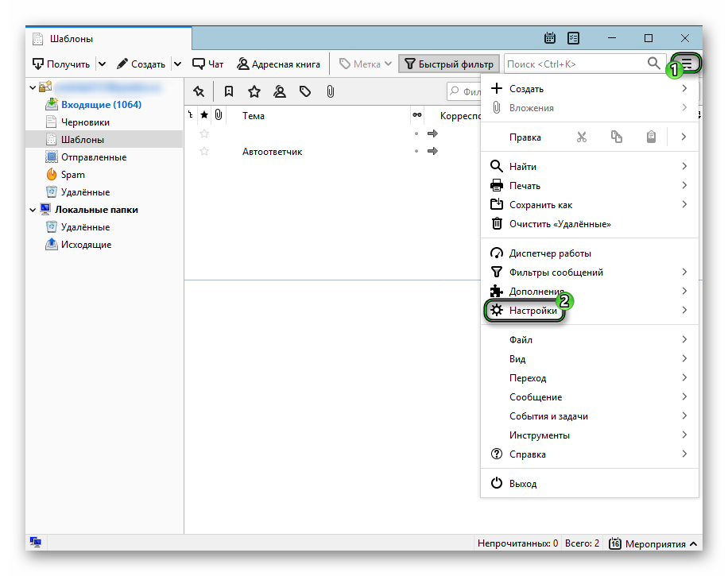Open the Файл submenu
Screen dimensions: 728x576
589,340
